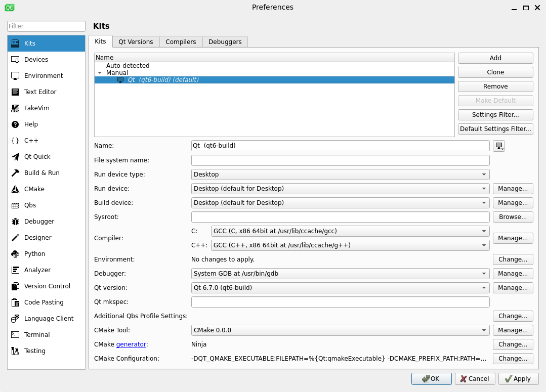Open the CMake Tool dropdown
Image resolution: width=546 pixels, height=392 pixels.
coord(340,330)
